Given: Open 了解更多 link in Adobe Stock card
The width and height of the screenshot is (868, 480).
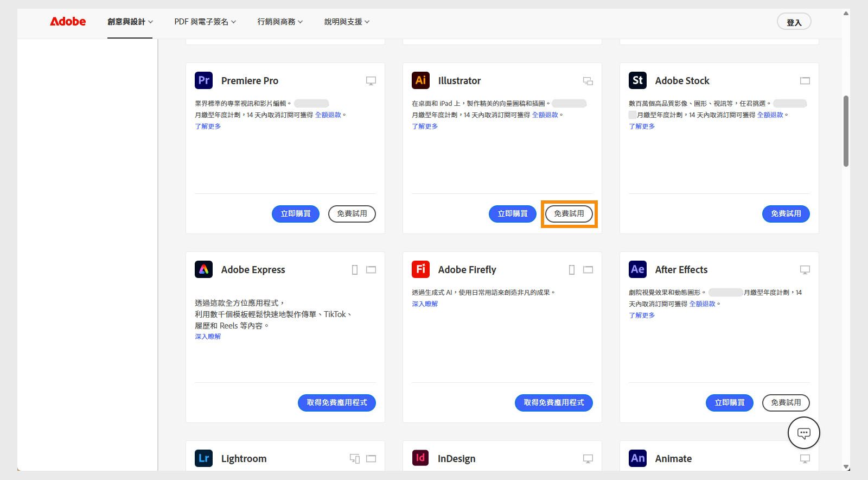Looking at the screenshot, I should [x=642, y=127].
